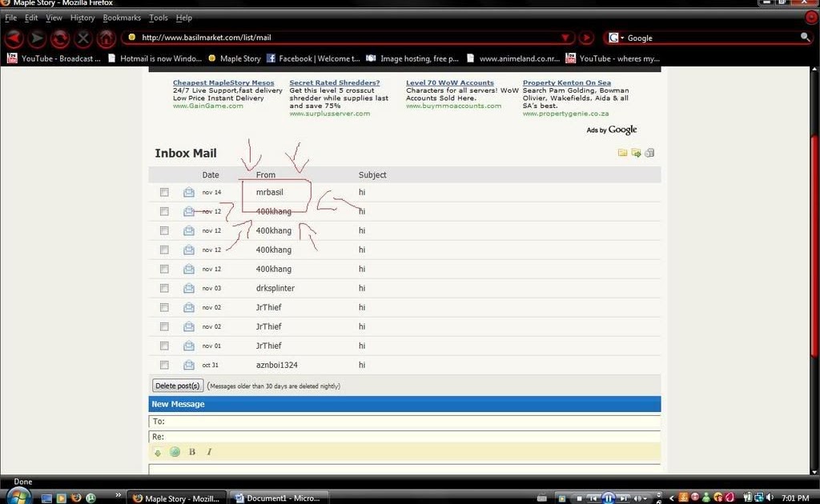The image size is (820, 504).
Task: Open the Maple Story bookmark
Action: click(235, 58)
